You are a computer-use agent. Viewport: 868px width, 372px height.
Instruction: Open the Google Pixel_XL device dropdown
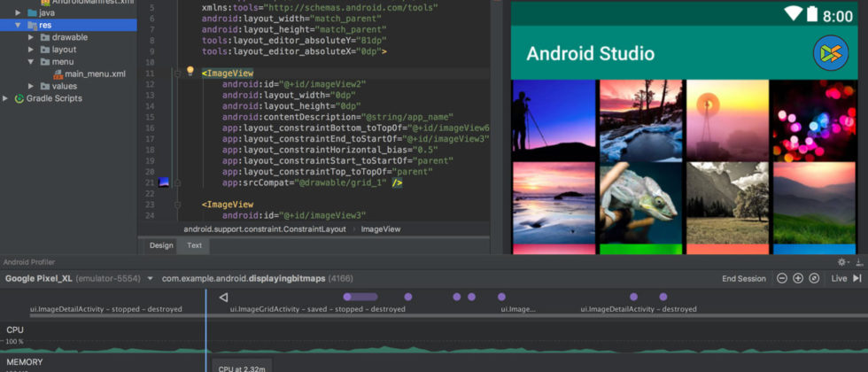150,278
